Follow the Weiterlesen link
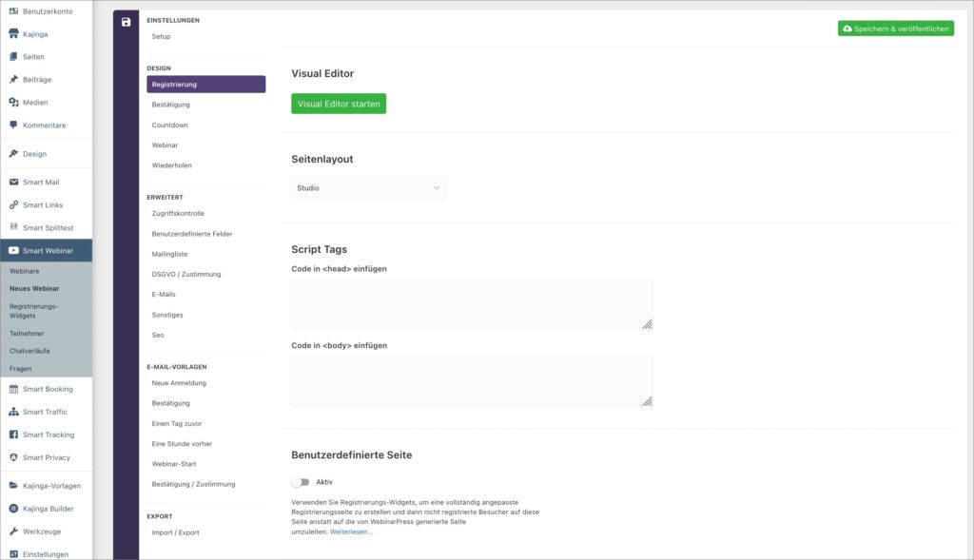This screenshot has width=974, height=560. (x=351, y=532)
